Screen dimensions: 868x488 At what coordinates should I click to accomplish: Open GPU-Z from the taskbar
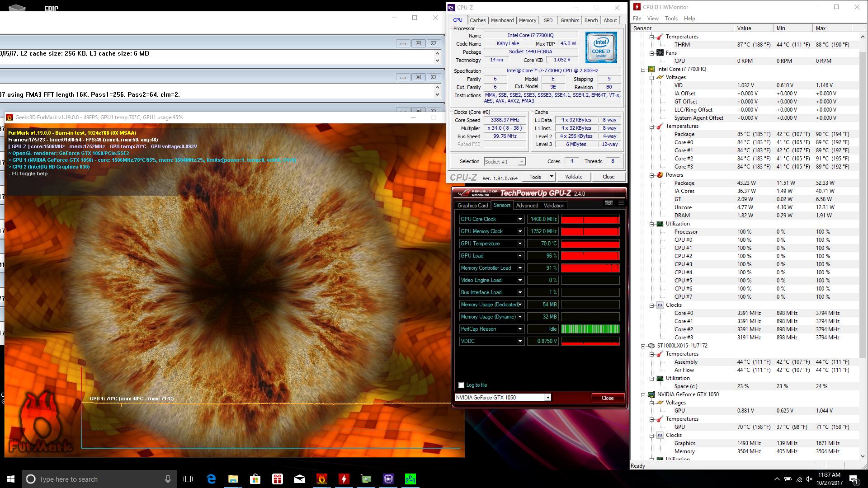(x=366, y=479)
